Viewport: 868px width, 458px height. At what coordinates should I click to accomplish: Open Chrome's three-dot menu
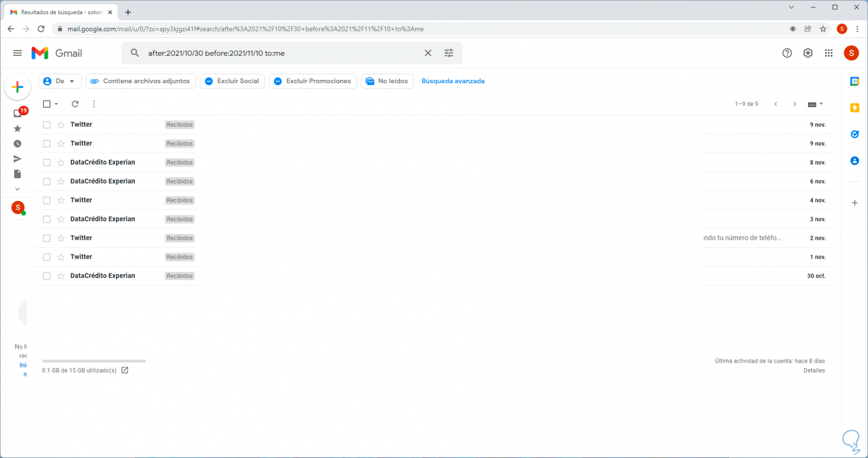857,29
